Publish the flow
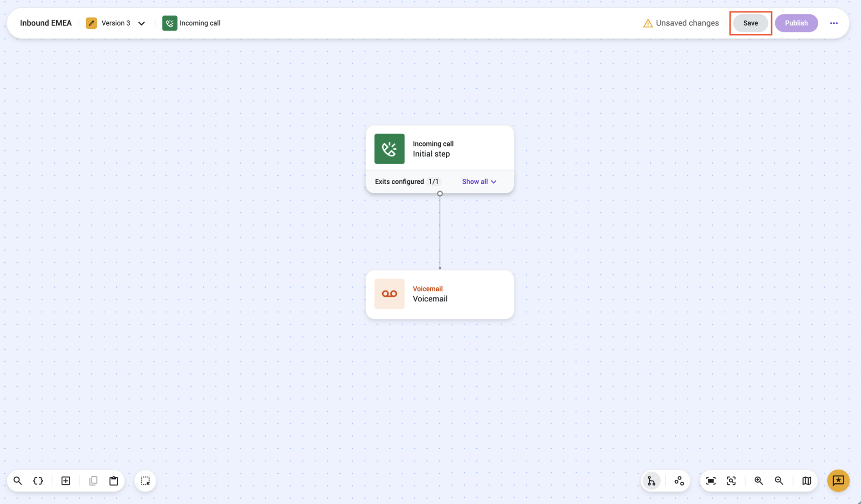Image resolution: width=861 pixels, height=504 pixels. coord(796,23)
